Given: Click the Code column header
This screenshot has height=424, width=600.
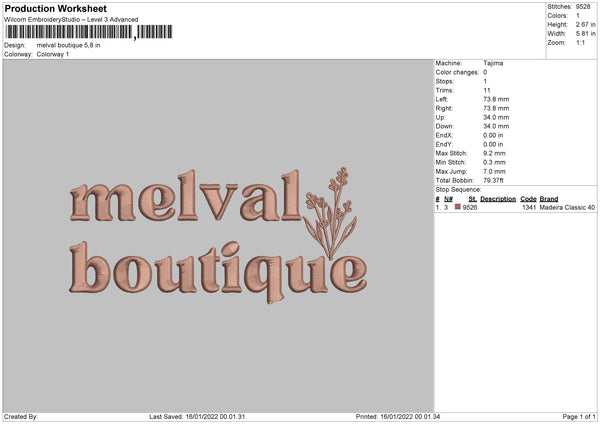Looking at the screenshot, I should tap(528, 199).
